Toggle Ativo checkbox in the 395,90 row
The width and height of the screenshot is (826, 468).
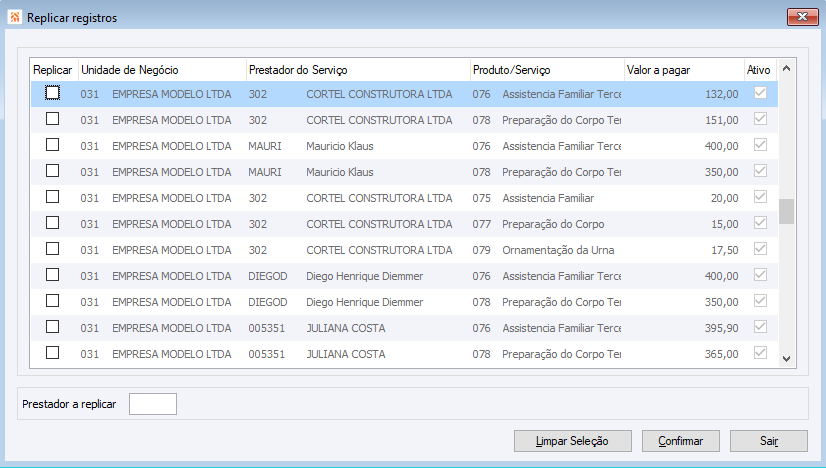point(760,327)
